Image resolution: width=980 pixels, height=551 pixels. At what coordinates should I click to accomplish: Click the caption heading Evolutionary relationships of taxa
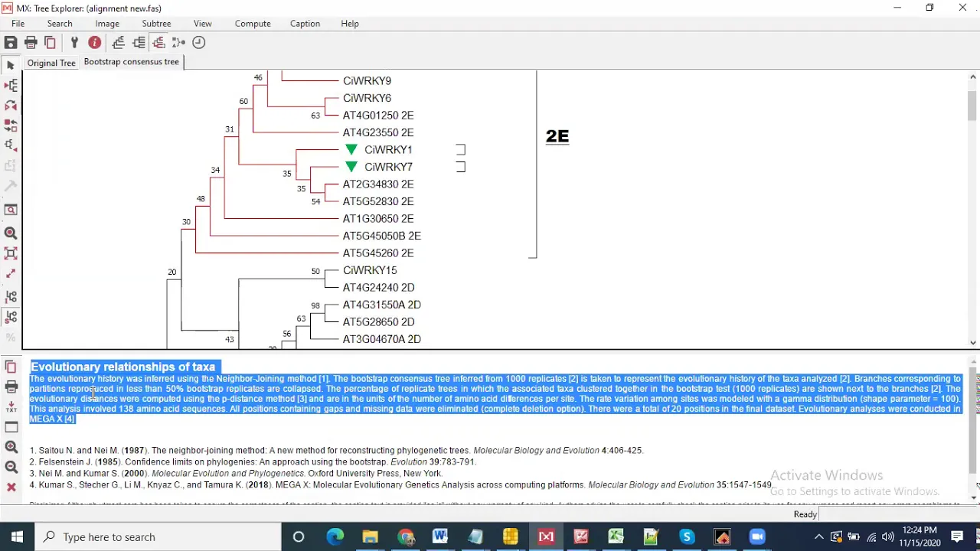tap(122, 367)
